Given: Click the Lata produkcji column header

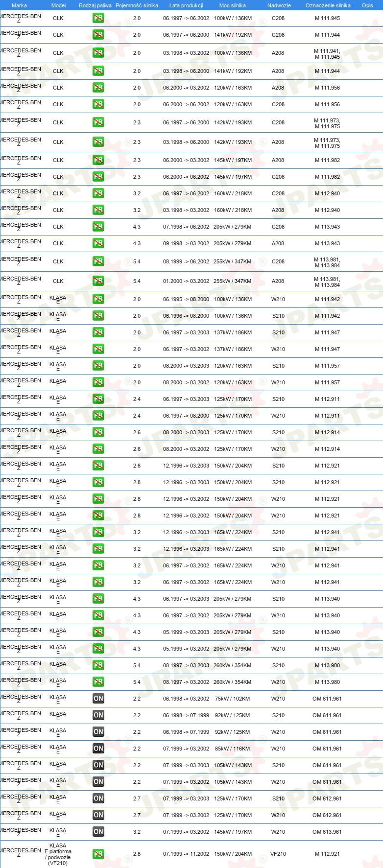Looking at the screenshot, I should [186, 5].
